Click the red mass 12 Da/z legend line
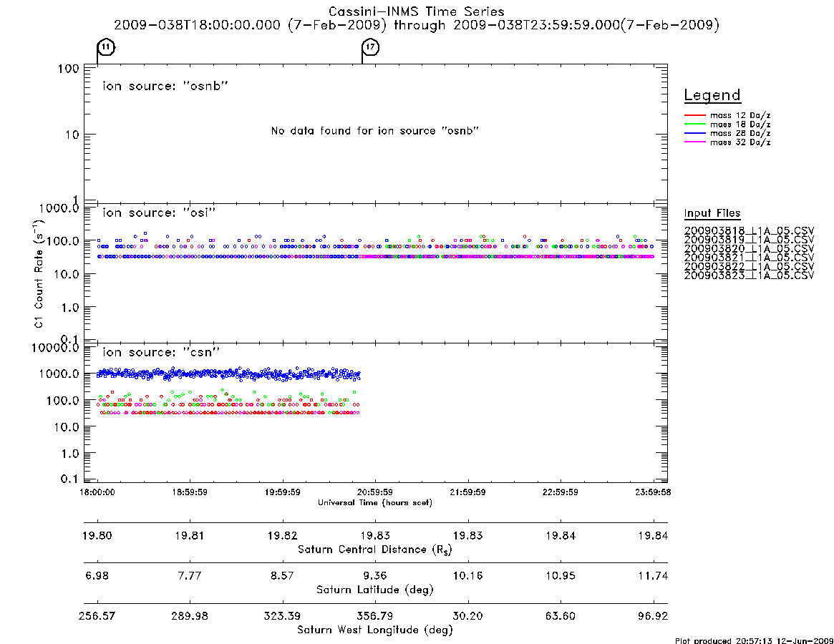The image size is (834, 644). [x=694, y=115]
